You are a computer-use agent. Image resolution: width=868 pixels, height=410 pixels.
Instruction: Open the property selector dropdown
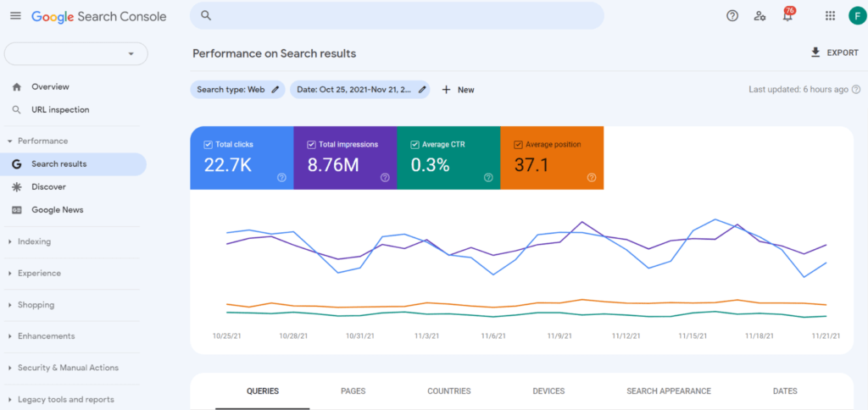point(76,54)
